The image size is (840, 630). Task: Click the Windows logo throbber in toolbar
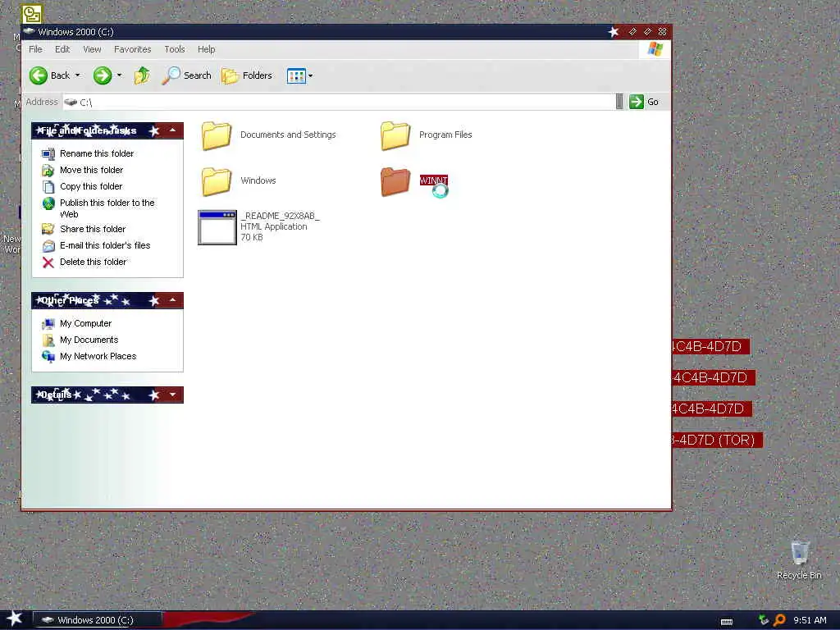click(655, 49)
